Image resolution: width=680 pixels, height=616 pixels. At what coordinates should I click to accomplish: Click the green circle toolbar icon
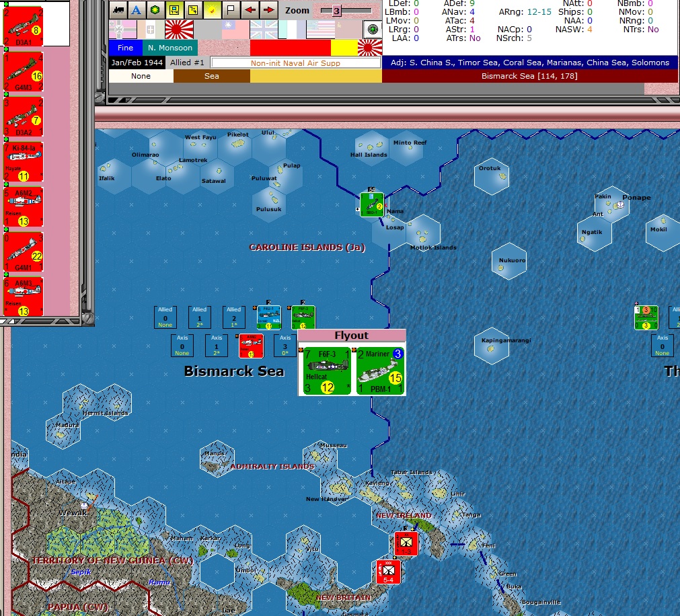[155, 10]
